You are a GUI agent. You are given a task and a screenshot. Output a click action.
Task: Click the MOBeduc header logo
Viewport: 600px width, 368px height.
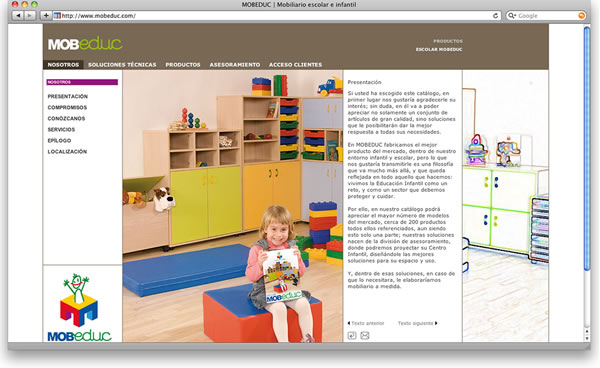(85, 44)
